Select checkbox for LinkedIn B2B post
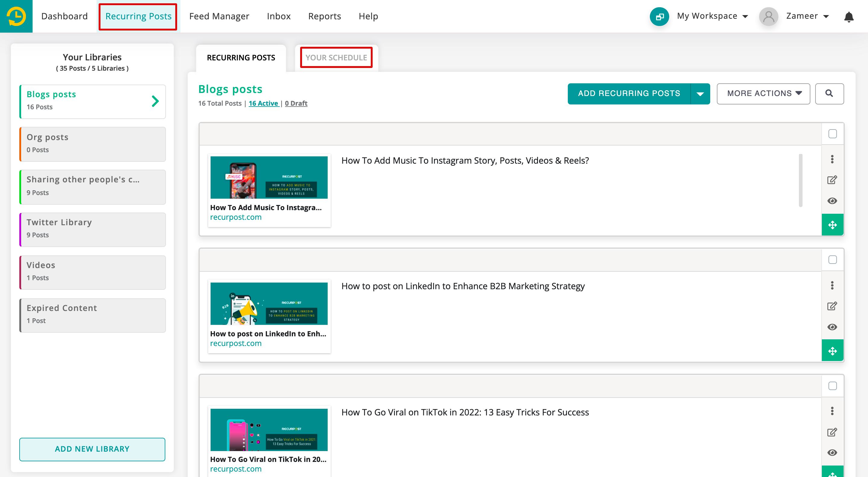The height and width of the screenshot is (477, 868). click(832, 260)
